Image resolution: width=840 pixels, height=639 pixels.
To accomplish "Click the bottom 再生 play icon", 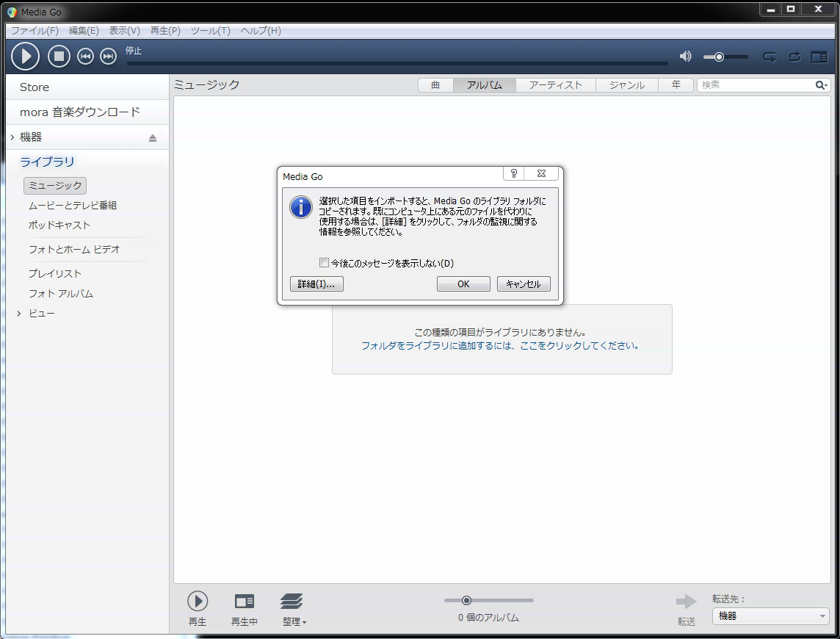I will [x=198, y=601].
